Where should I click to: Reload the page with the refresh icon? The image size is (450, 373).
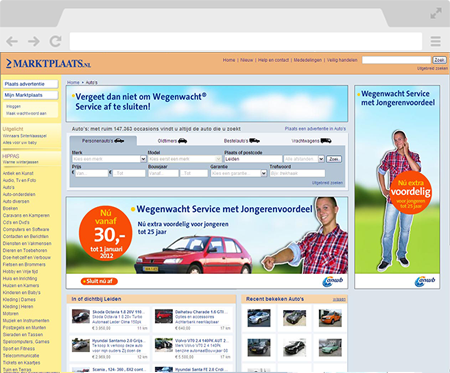(55, 41)
